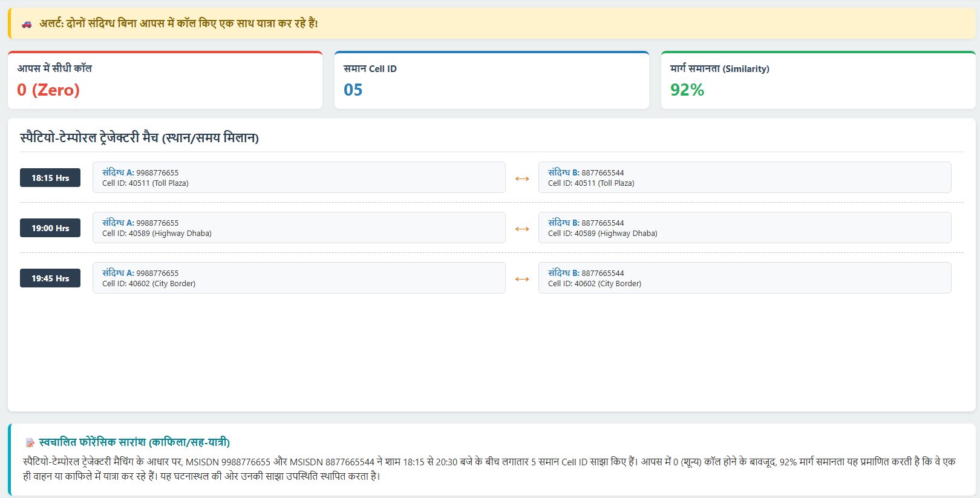980x498 pixels.
Task: Click the orange arrow in the 18:15 row
Action: point(522,179)
